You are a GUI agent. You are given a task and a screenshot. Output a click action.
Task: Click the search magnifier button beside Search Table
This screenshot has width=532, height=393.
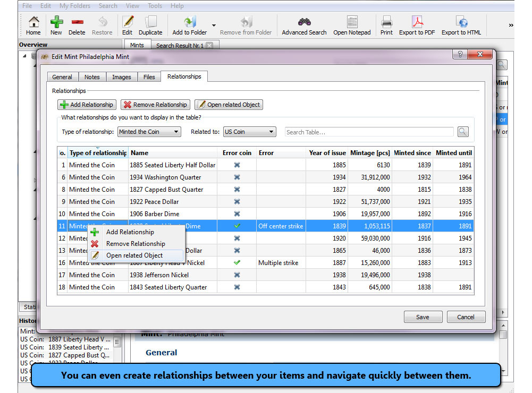coord(463,132)
